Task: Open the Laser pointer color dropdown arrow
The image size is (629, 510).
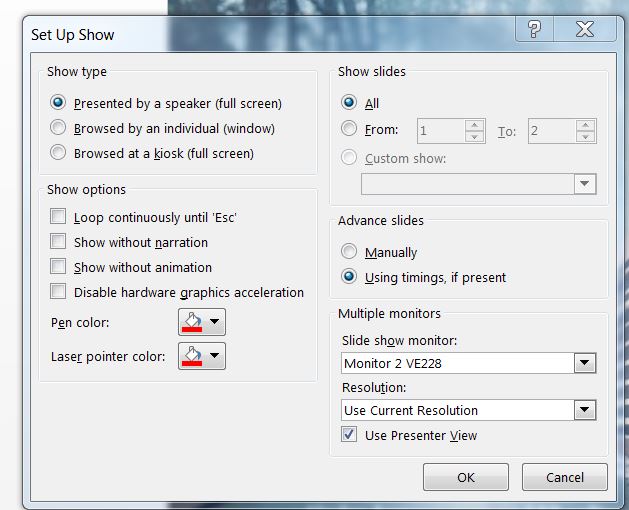Action: click(x=215, y=356)
